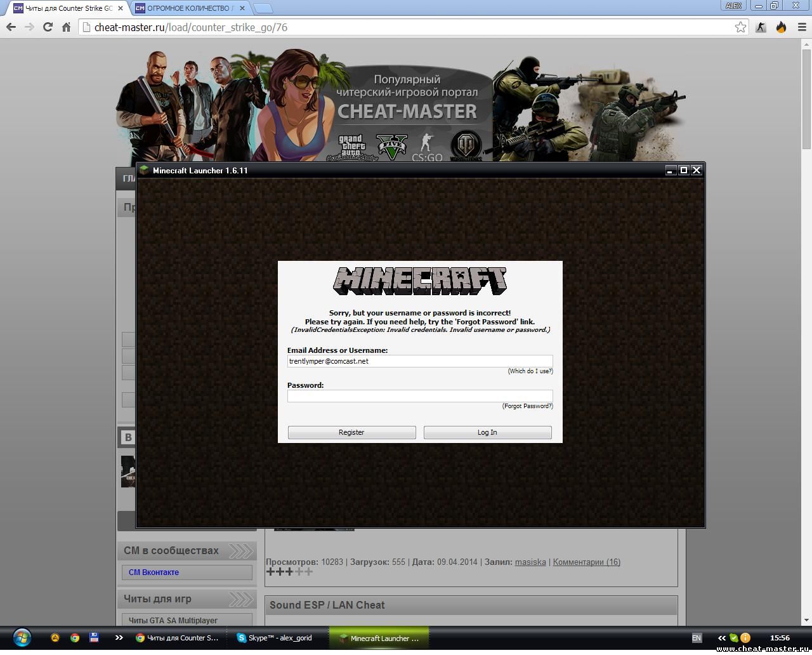Reload the current browser page
Viewport: 812px width, 655px height.
(x=48, y=27)
